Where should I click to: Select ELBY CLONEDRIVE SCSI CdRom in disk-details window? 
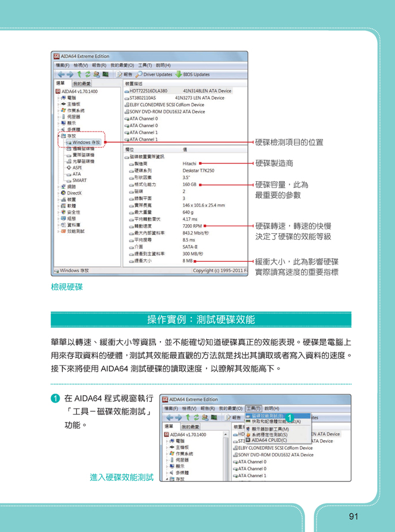(x=164, y=105)
